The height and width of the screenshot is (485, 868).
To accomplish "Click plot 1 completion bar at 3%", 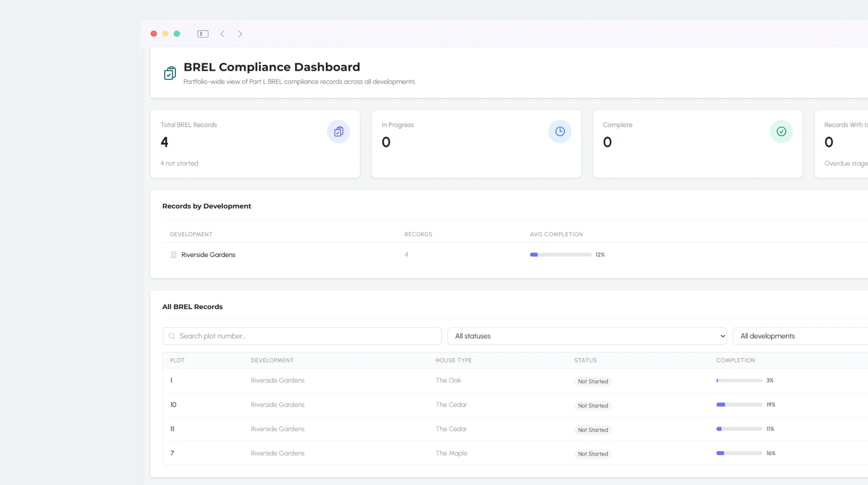I will pyautogui.click(x=739, y=381).
